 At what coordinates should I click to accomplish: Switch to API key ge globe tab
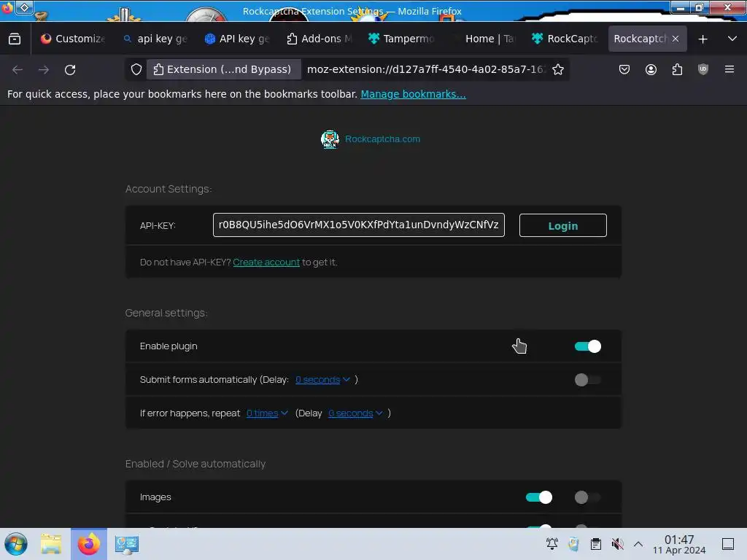pyautogui.click(x=237, y=39)
